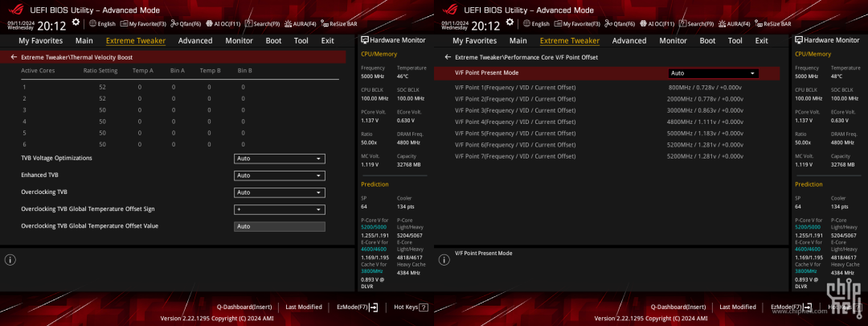Click Ratio Setting 50 for active core 6
The height and width of the screenshot is (326, 868).
tap(102, 144)
